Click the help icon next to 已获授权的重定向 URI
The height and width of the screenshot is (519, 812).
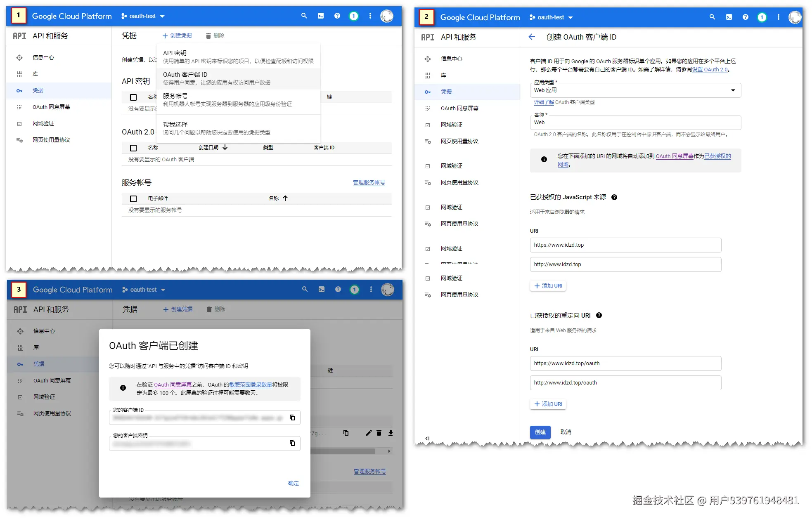click(599, 316)
